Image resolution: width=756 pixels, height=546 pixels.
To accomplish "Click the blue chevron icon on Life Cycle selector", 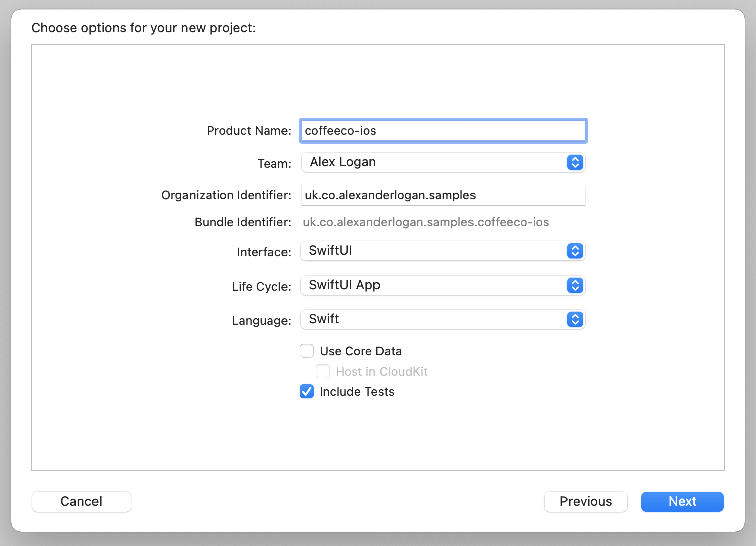I will [575, 285].
